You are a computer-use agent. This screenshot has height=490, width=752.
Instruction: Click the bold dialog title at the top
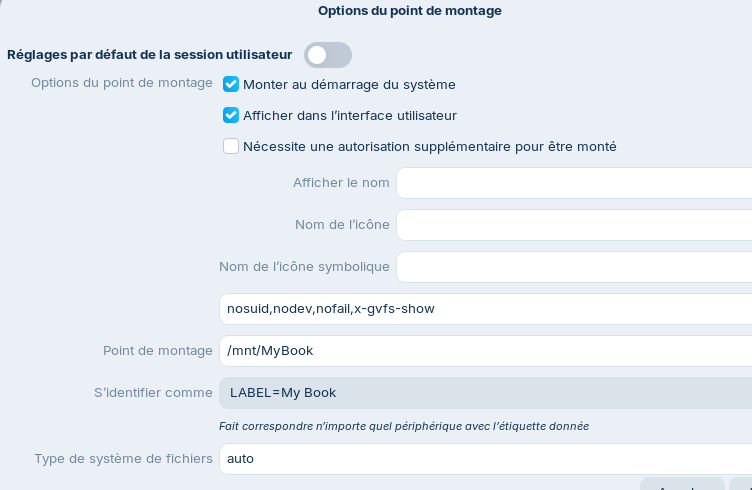[x=410, y=11]
